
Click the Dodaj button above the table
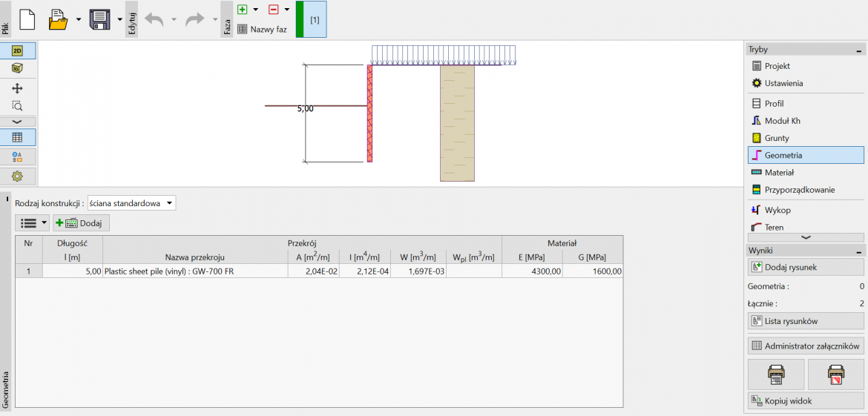[x=82, y=223]
